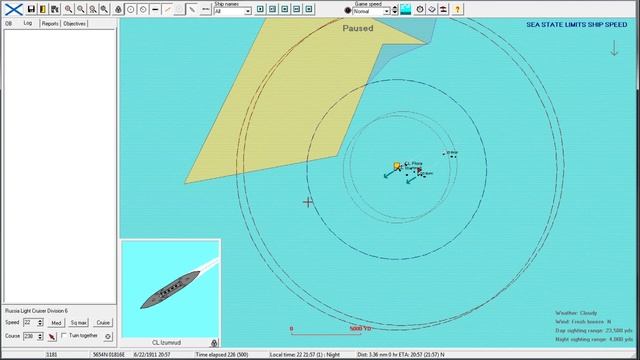Click the fifth green square view icon
This screenshot has height=360, width=640.
pyautogui.click(x=309, y=9)
